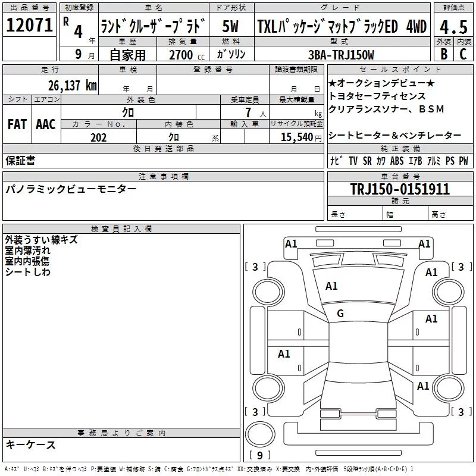
Task: Click the G mark on the windshield diagram
Action: point(340,314)
